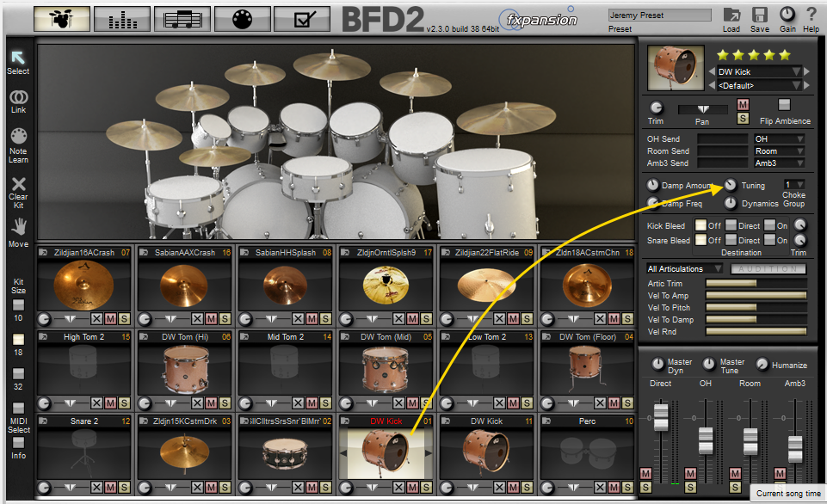Set kit size to 10
Viewport: 827px width, 504px height.
tap(18, 305)
